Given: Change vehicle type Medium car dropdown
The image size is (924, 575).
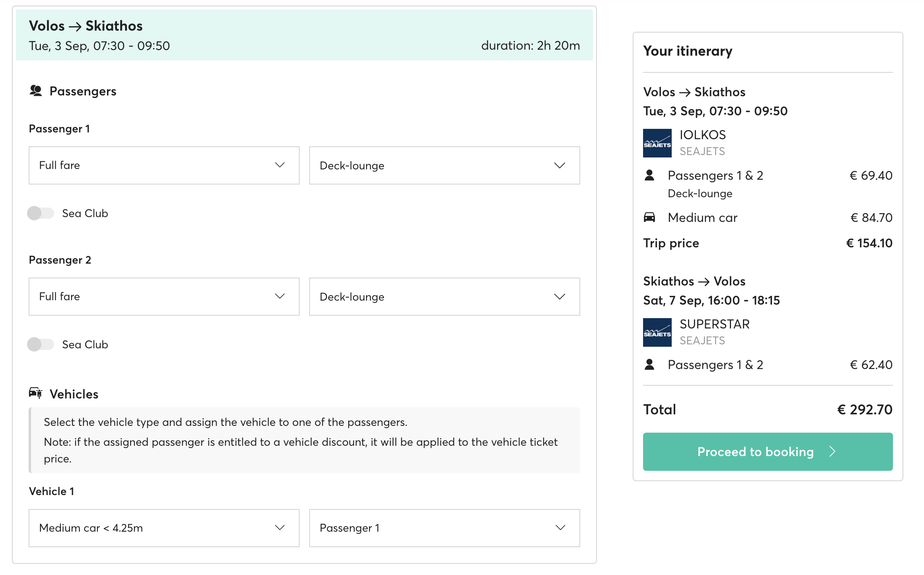Looking at the screenshot, I should pos(164,528).
